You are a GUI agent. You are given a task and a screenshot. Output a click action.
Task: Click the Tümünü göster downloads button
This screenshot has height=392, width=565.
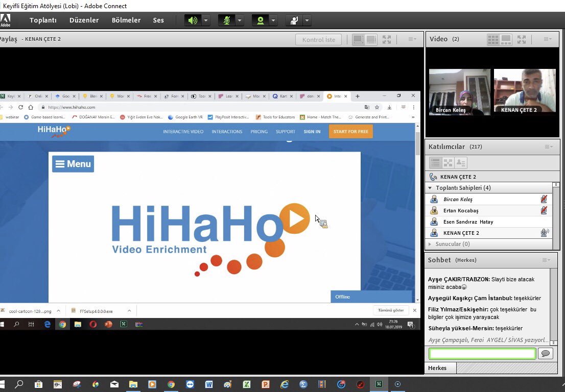coord(391,310)
